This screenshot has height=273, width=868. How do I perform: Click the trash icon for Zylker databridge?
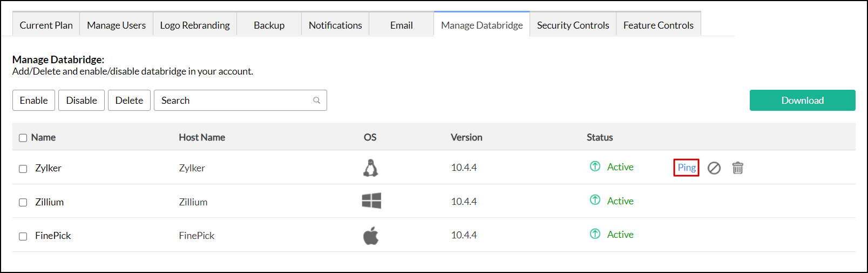pyautogui.click(x=737, y=168)
